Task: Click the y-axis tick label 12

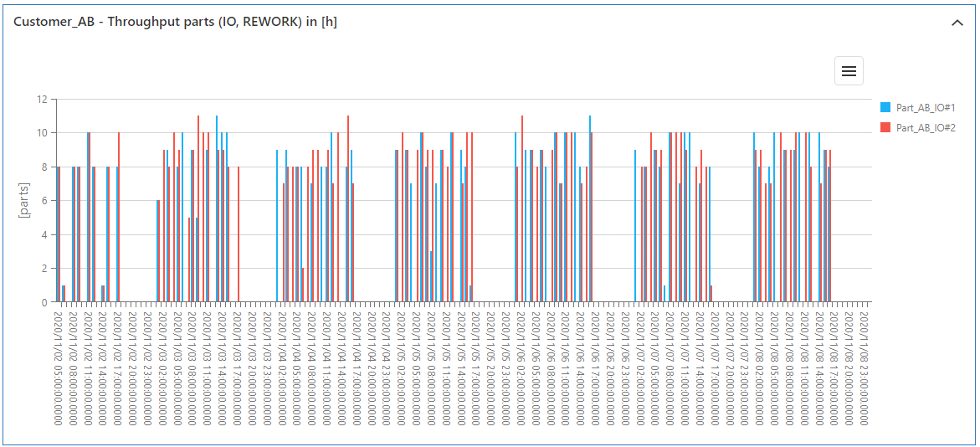Action: (41, 99)
